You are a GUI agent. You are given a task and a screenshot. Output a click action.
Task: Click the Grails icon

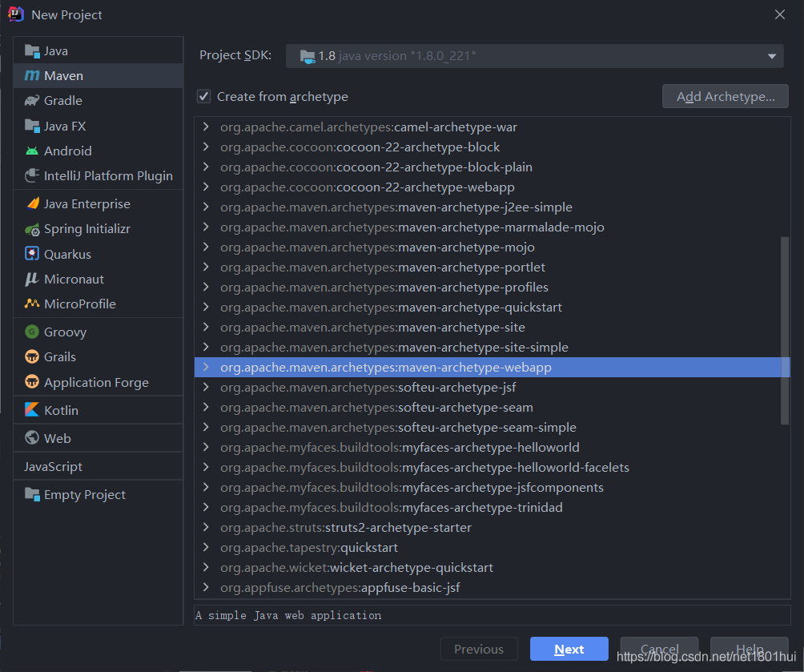click(32, 356)
